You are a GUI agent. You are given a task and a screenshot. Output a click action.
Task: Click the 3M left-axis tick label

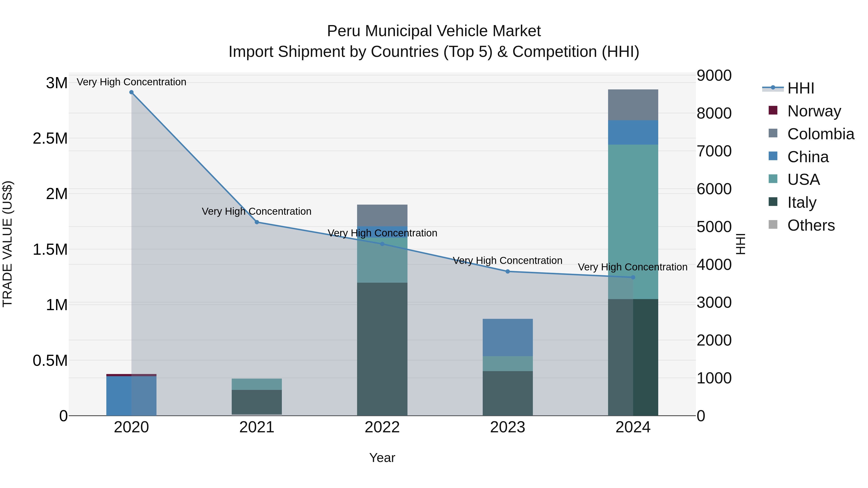click(57, 83)
